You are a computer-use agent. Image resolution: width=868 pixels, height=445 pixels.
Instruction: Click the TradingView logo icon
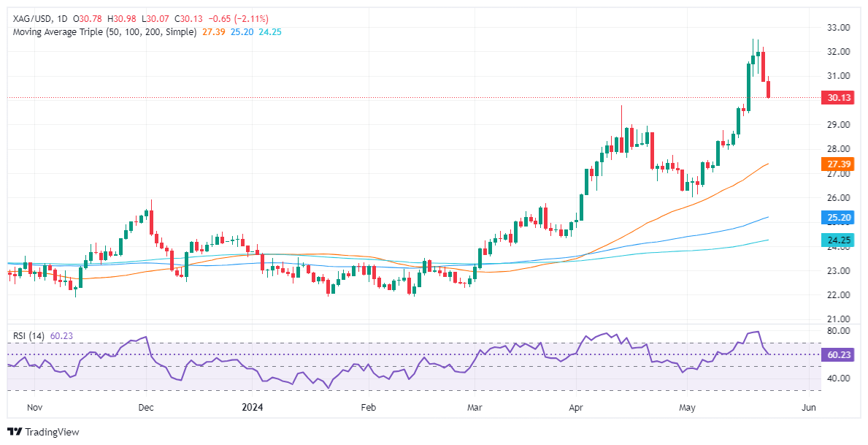coord(15,432)
